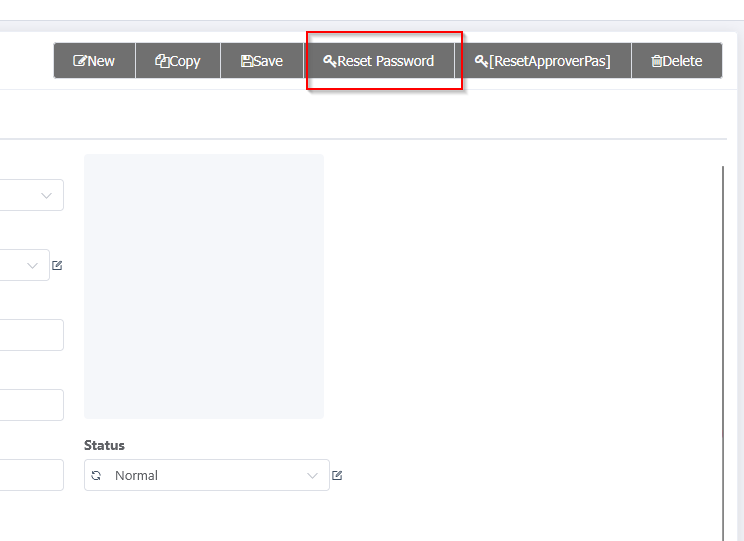
Task: Expand the Status dropdown using its chevron
Action: click(x=312, y=476)
